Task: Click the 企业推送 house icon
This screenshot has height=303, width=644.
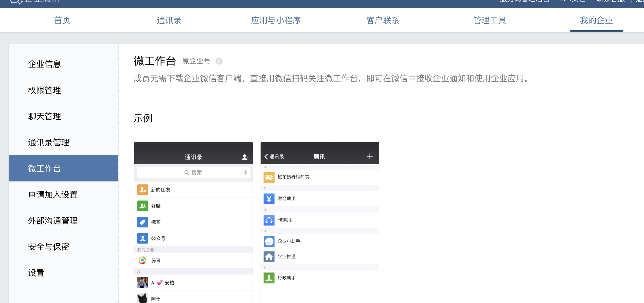Action: [x=269, y=257]
